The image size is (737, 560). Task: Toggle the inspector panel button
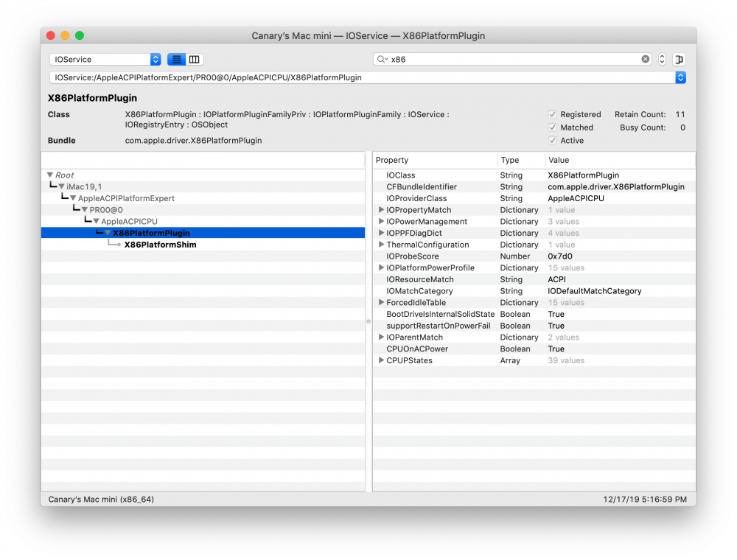coord(680,59)
